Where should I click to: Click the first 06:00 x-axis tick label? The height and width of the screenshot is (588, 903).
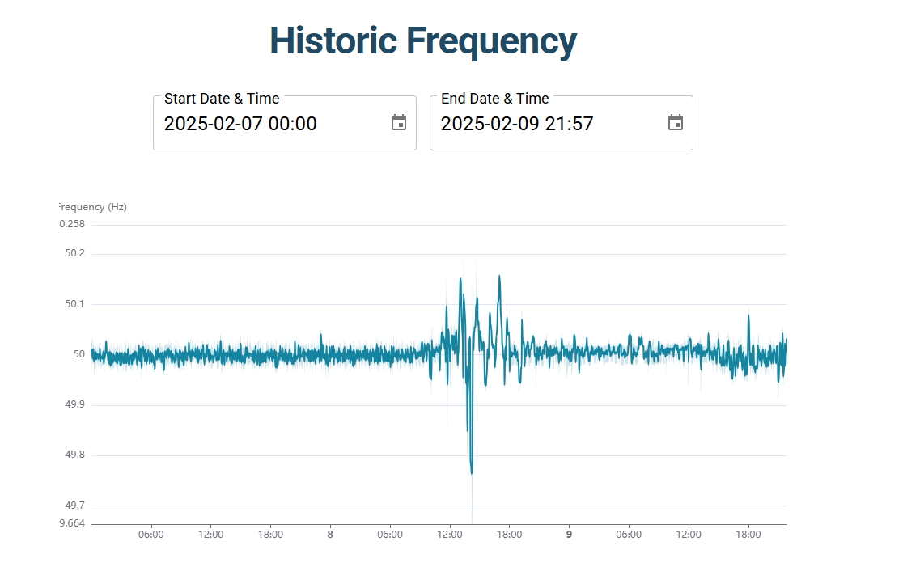click(151, 535)
